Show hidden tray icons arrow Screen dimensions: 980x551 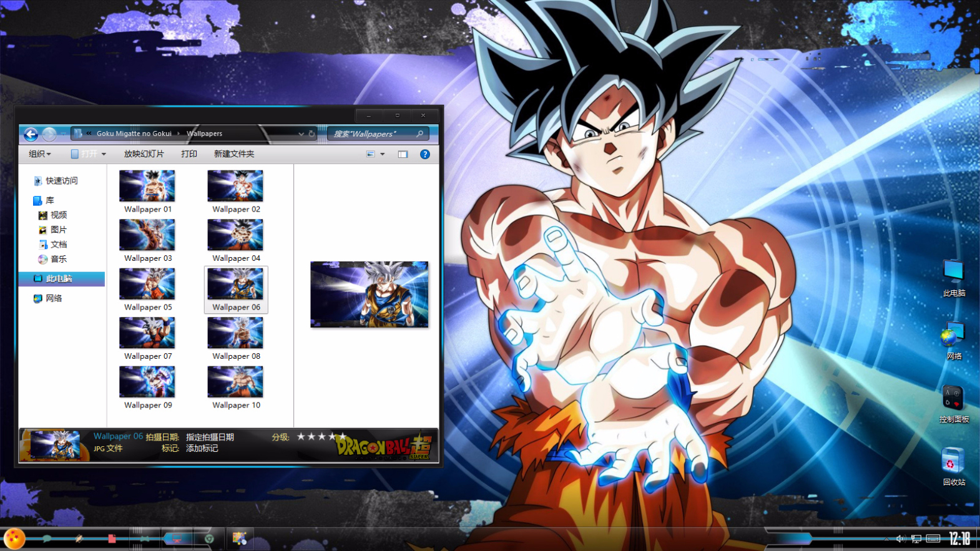(886, 539)
